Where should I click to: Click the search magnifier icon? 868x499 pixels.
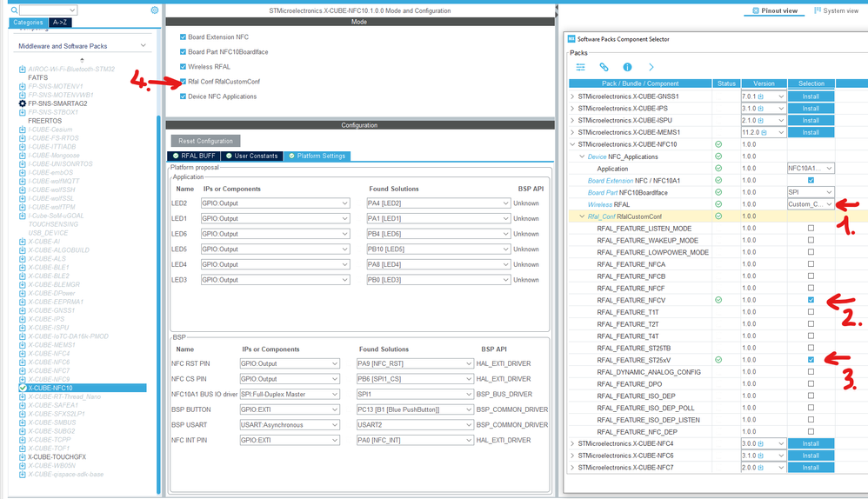pyautogui.click(x=15, y=10)
